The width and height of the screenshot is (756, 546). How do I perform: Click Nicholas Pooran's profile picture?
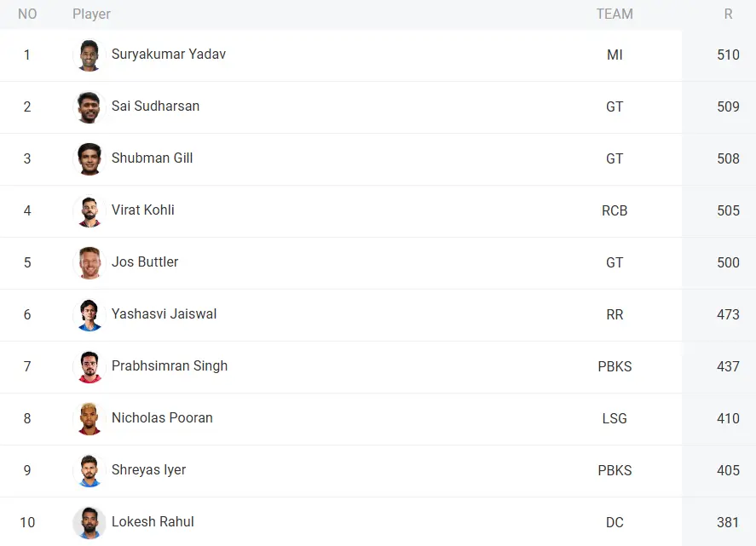click(x=89, y=418)
